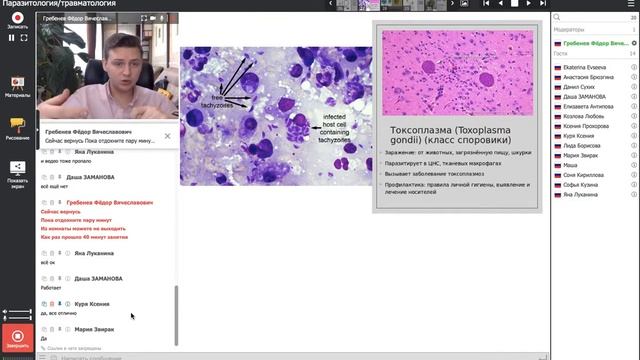Pause the recording in left sidebar
Image resolution: width=640 pixels, height=360 pixels.
[11, 38]
